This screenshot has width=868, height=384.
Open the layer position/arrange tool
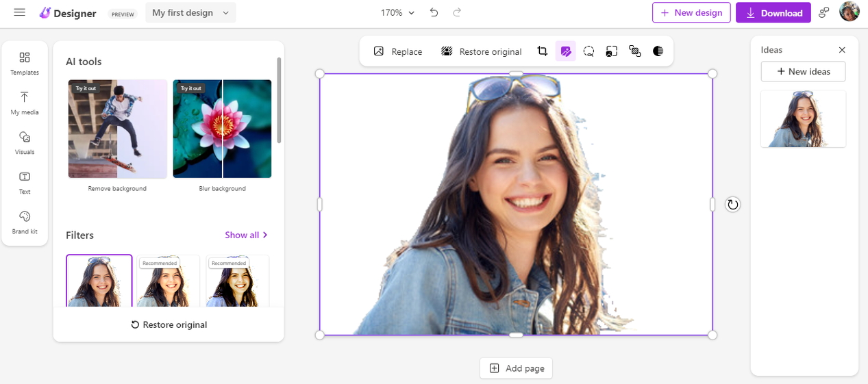point(635,51)
